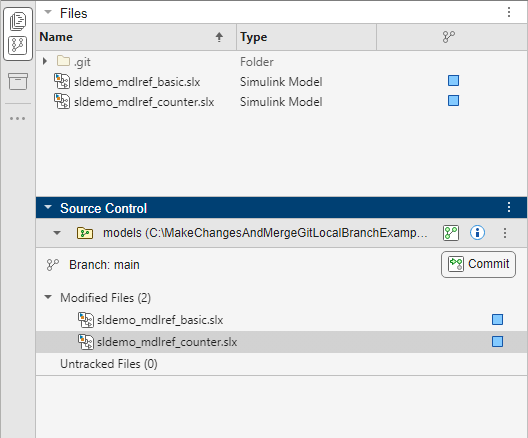The image size is (528, 438).
Task: Open the models repository more-options menu
Action: point(505,233)
